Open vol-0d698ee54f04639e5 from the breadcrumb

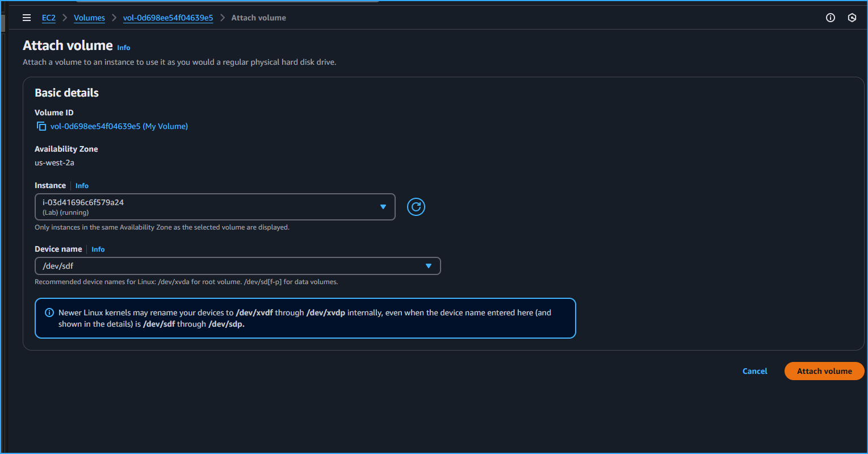(168, 18)
